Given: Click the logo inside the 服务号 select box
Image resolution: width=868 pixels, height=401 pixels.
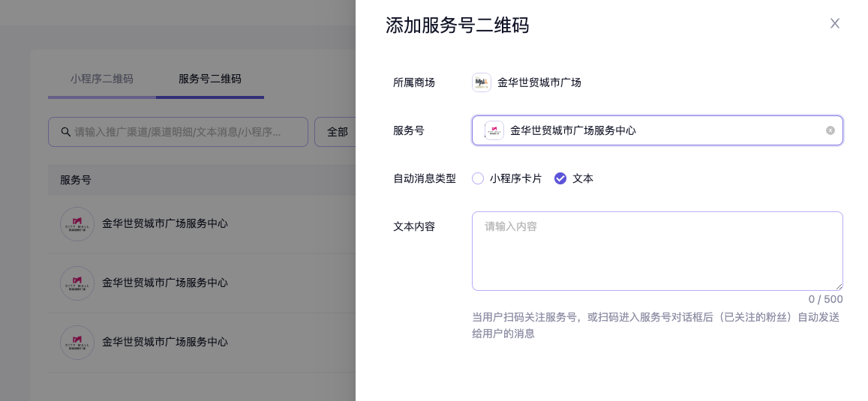Looking at the screenshot, I should click(494, 130).
